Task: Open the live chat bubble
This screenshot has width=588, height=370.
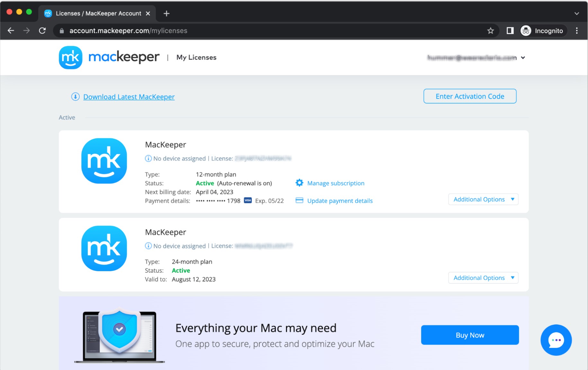Action: pyautogui.click(x=556, y=340)
